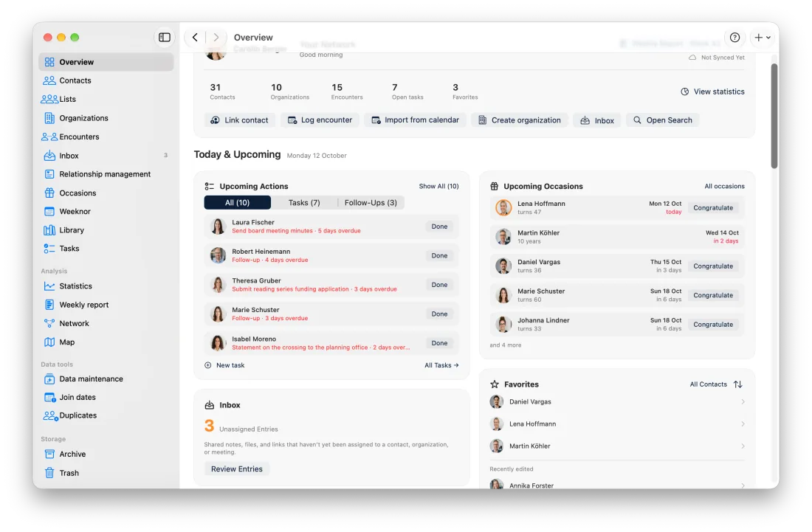The image size is (812, 532).
Task: Open the Weekly report page
Action: click(x=106, y=305)
